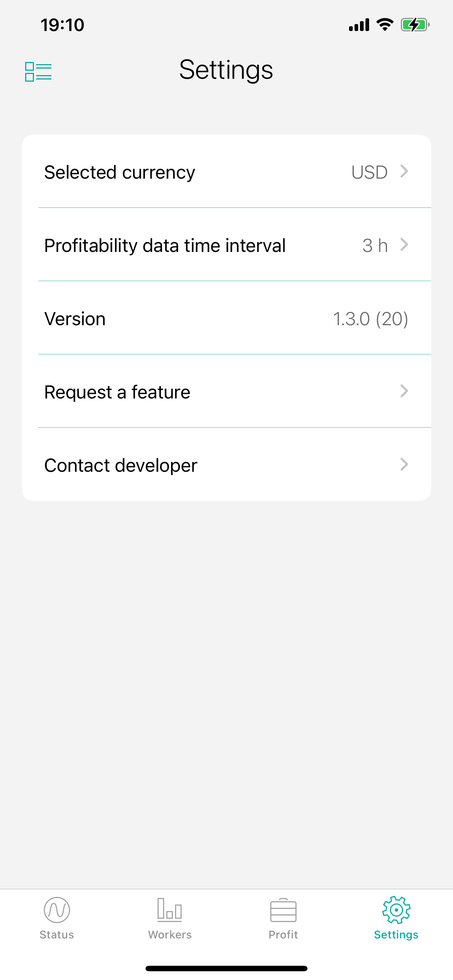Change the 3 h interval value
453x980 pixels.
(x=375, y=246)
